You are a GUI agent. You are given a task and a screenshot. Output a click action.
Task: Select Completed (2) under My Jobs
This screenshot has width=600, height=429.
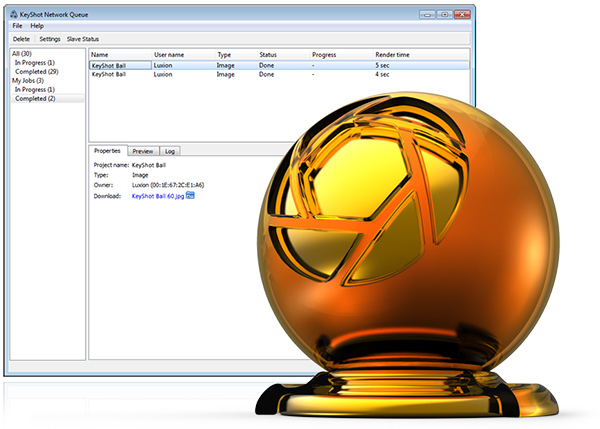click(x=35, y=98)
